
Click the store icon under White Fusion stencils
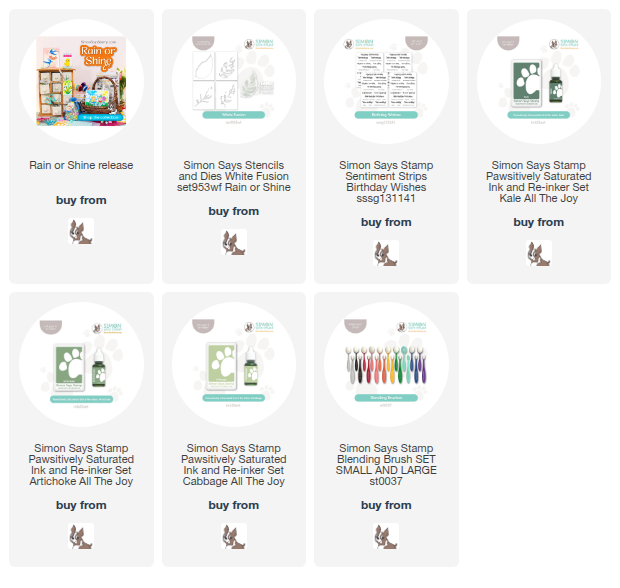coord(234,242)
